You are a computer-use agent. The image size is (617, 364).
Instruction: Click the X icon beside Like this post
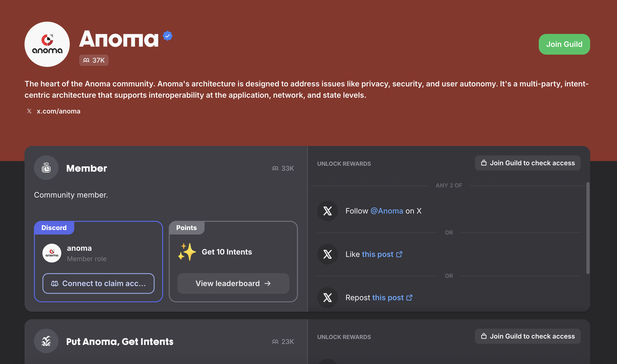[328, 254]
